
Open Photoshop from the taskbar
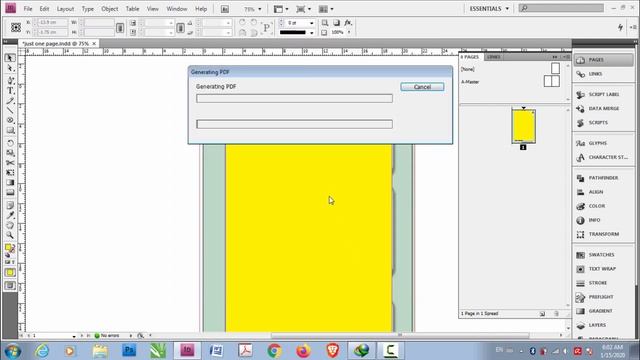pyautogui.click(x=129, y=351)
